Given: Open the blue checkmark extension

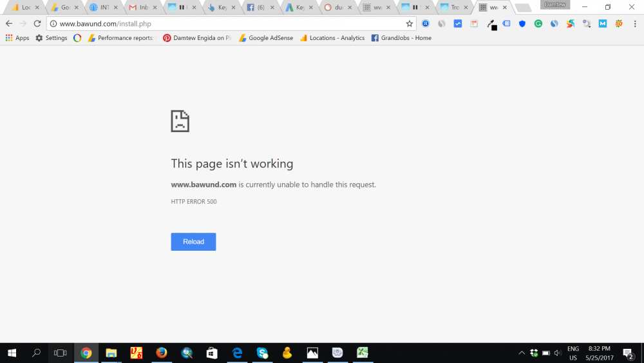Looking at the screenshot, I should click(x=457, y=24).
